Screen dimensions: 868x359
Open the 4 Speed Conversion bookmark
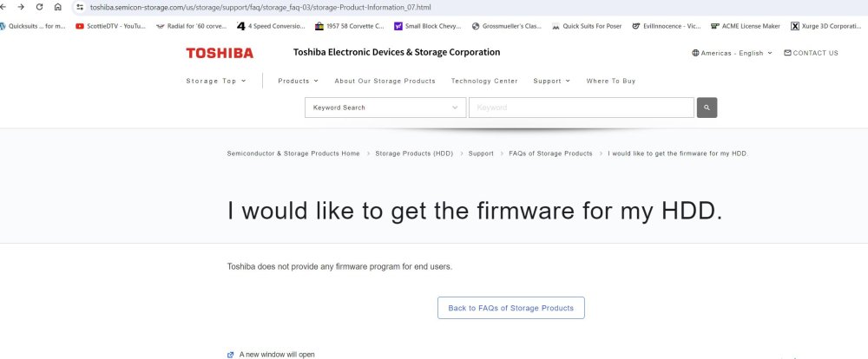point(271,26)
